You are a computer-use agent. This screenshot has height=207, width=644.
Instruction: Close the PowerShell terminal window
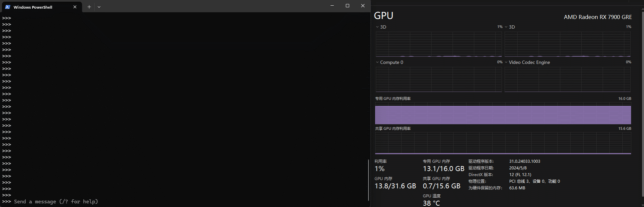(x=363, y=6)
